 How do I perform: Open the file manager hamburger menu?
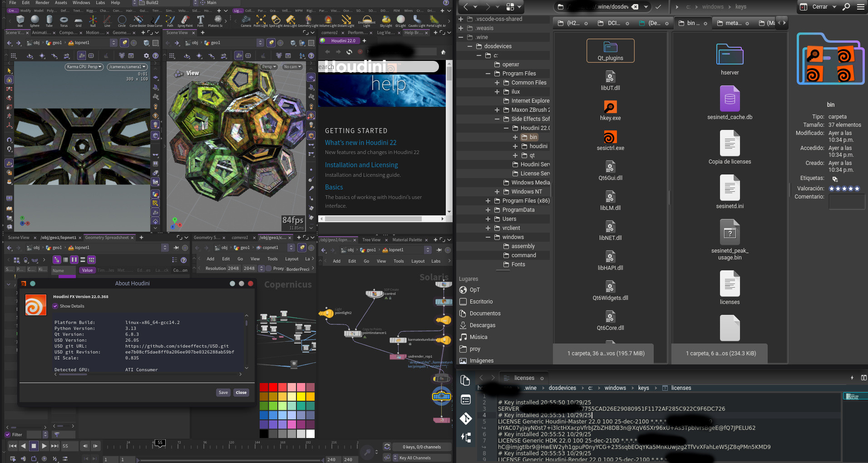coord(860,7)
